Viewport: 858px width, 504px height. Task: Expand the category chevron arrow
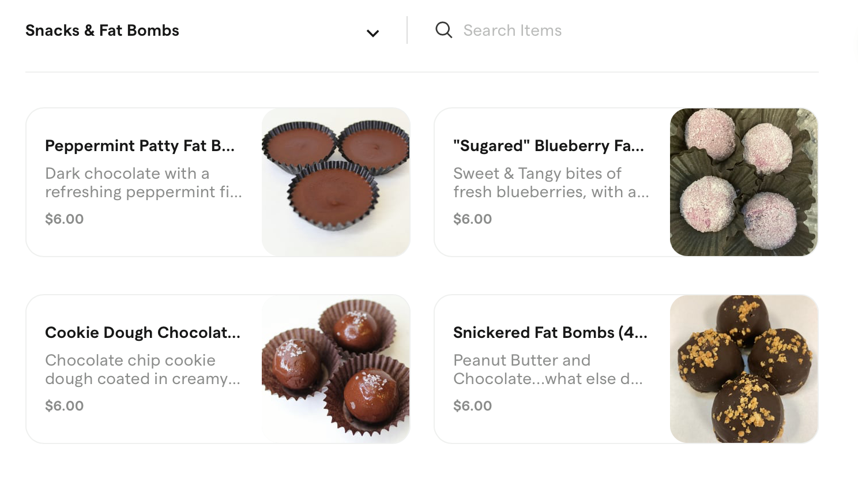[x=372, y=33]
